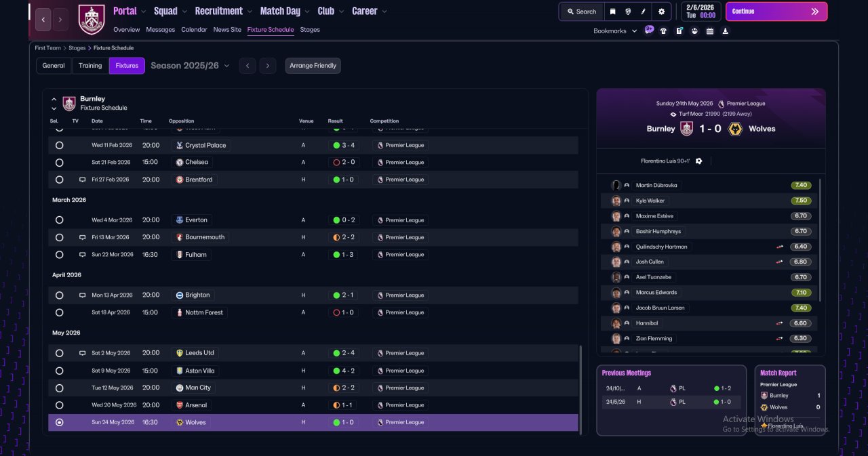Select the Arsenal fixture radio button
The width and height of the screenshot is (868, 456).
59,405
